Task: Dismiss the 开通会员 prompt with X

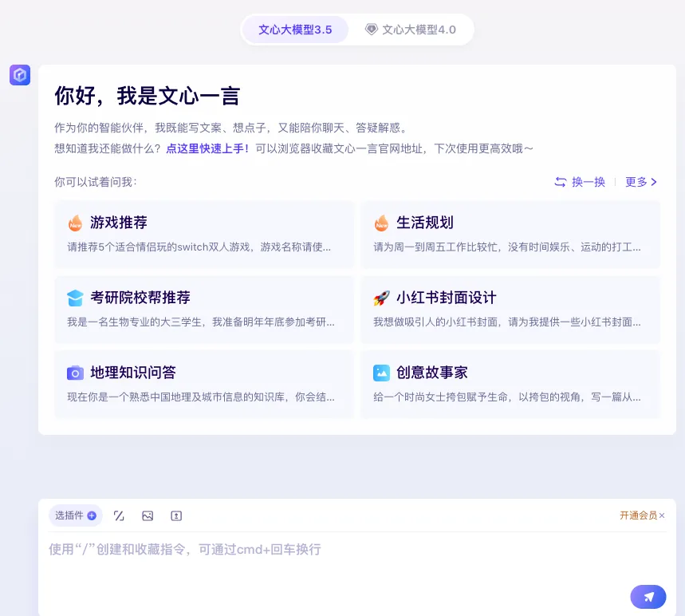Action: click(662, 515)
